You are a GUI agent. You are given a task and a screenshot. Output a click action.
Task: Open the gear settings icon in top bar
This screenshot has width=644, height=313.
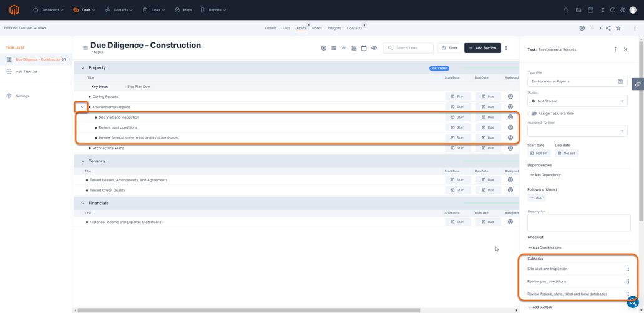[x=623, y=10]
